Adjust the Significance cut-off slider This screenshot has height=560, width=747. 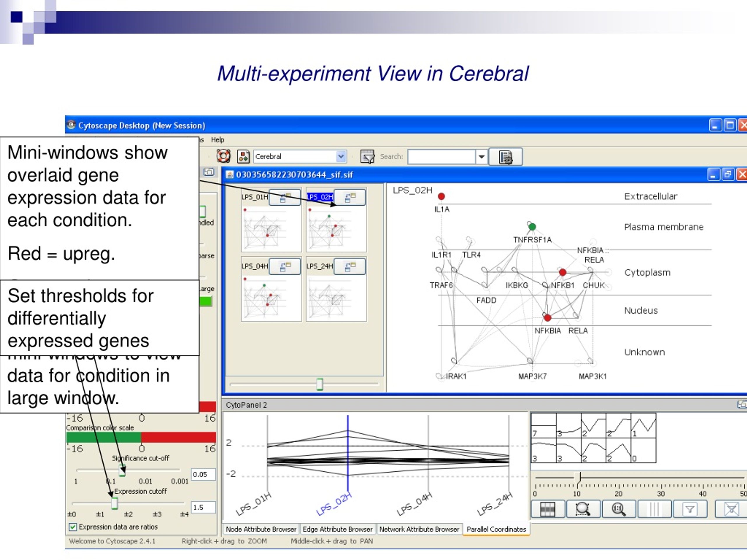[123, 470]
